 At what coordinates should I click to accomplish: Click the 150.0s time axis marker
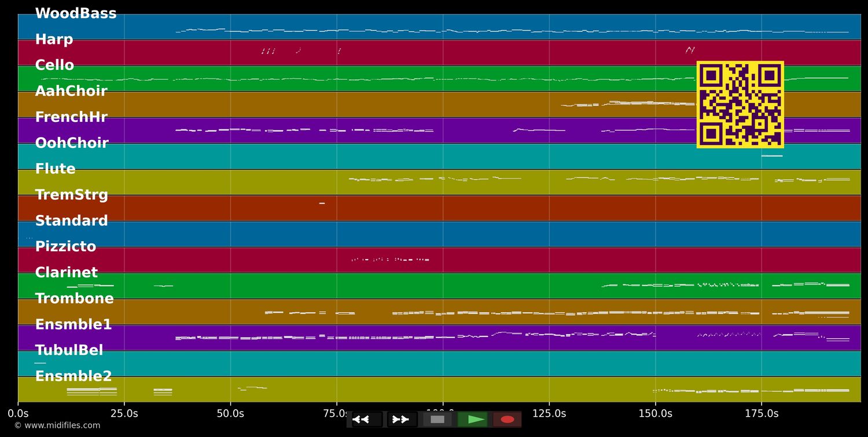[655, 413]
